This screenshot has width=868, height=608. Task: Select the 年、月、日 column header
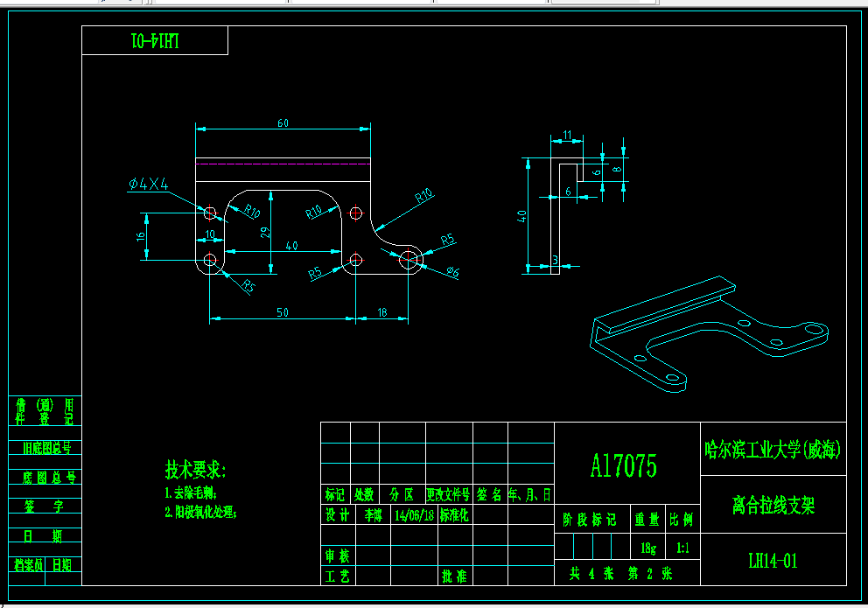pos(530,494)
